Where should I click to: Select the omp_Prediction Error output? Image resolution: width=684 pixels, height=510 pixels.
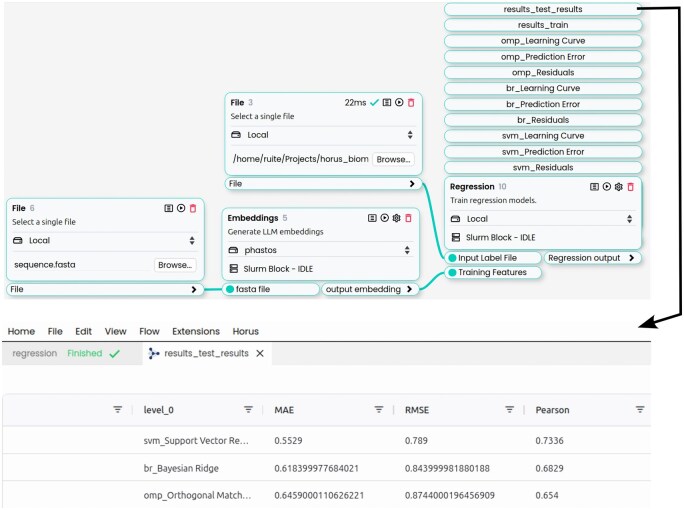coord(543,57)
